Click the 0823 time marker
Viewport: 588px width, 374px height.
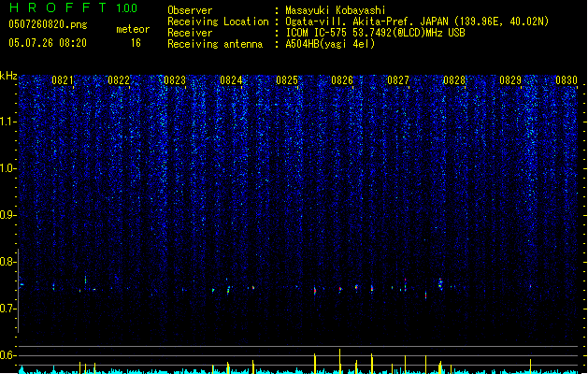[175, 80]
